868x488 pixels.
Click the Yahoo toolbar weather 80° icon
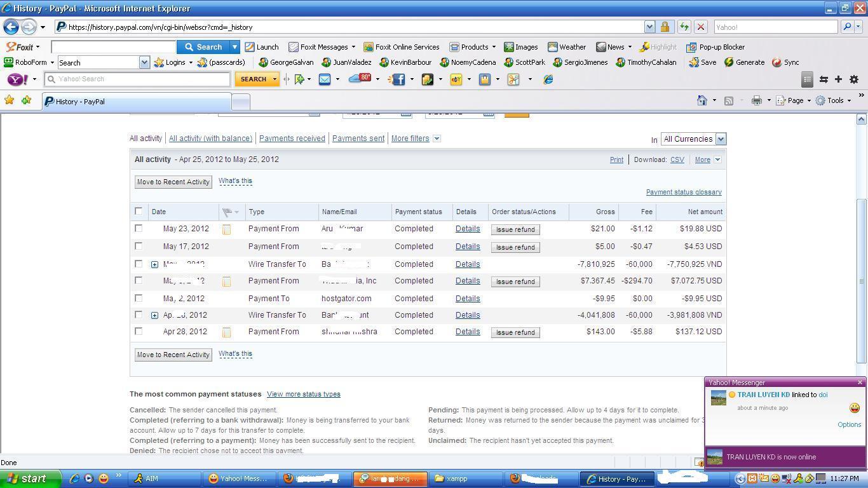(360, 79)
